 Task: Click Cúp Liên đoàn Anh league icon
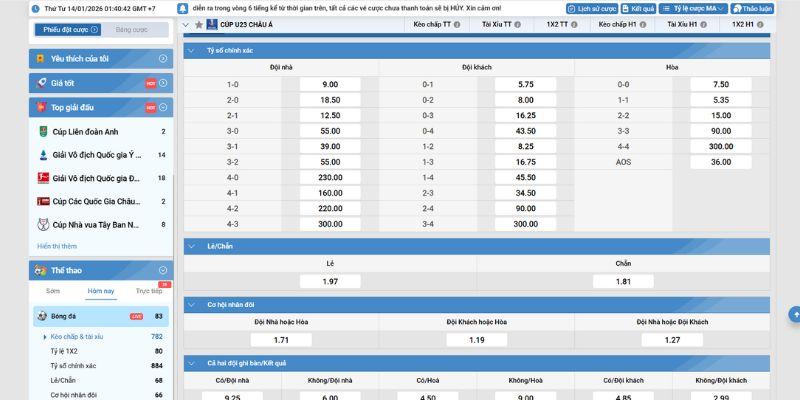[x=43, y=132]
